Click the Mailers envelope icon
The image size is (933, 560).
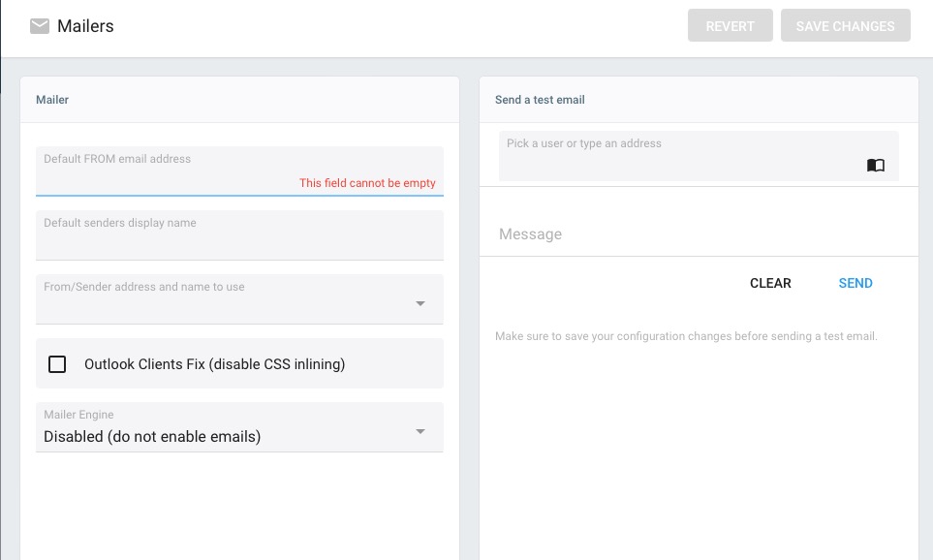pyautogui.click(x=39, y=26)
